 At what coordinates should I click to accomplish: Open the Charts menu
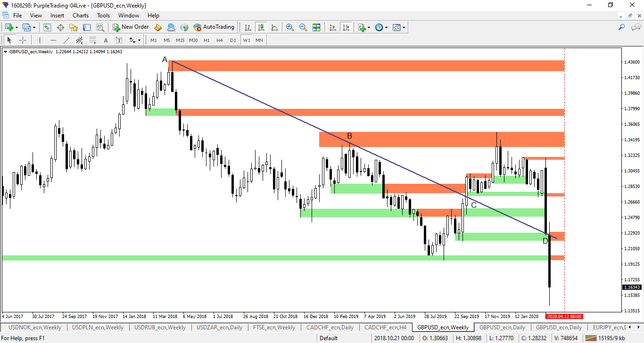(81, 16)
